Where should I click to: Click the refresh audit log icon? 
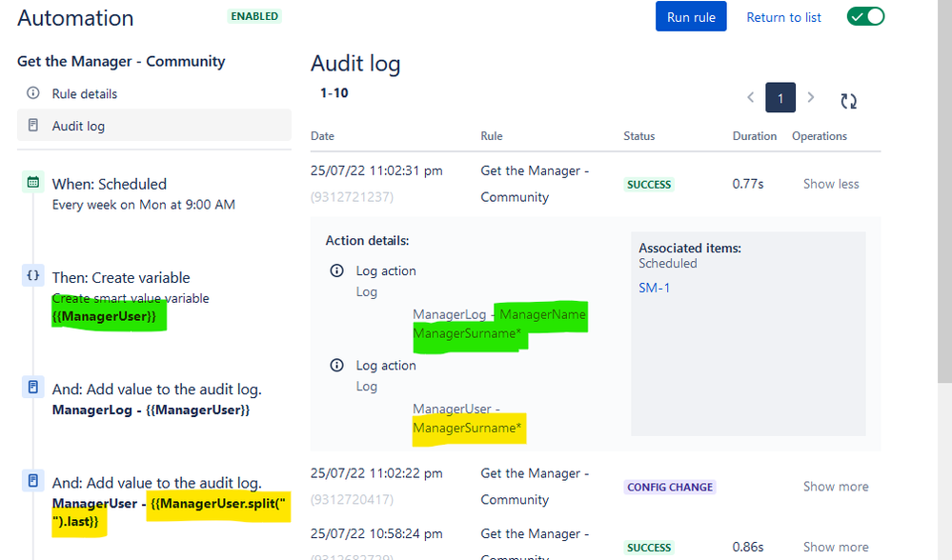coord(848,101)
